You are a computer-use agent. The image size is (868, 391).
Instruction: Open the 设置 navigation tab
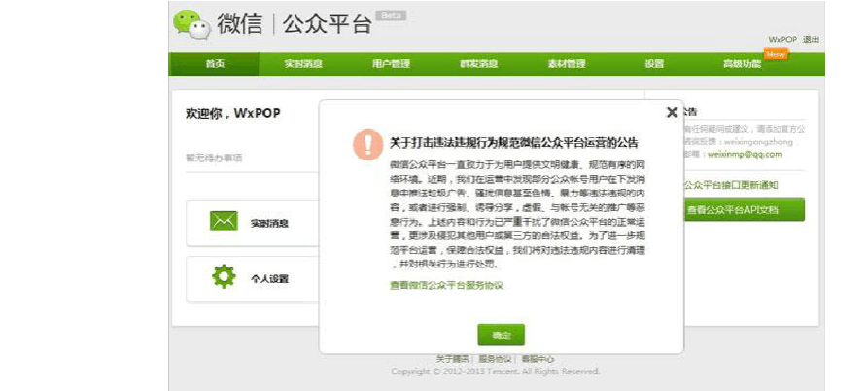click(654, 64)
